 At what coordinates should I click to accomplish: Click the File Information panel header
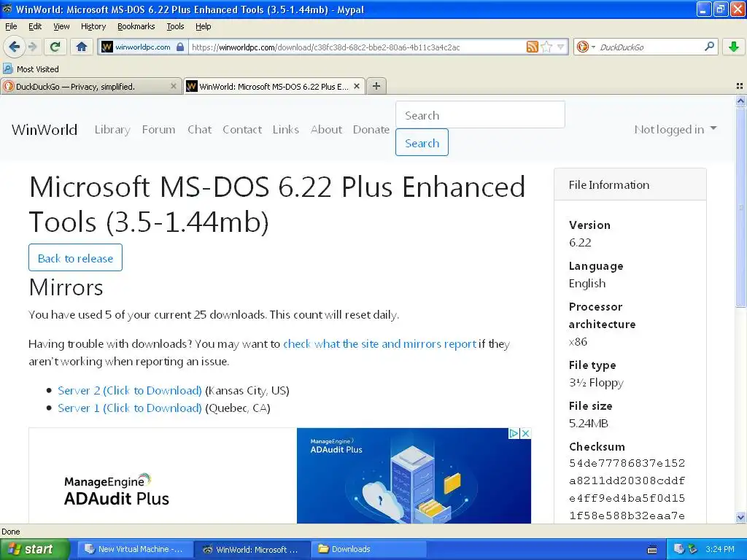pos(630,184)
